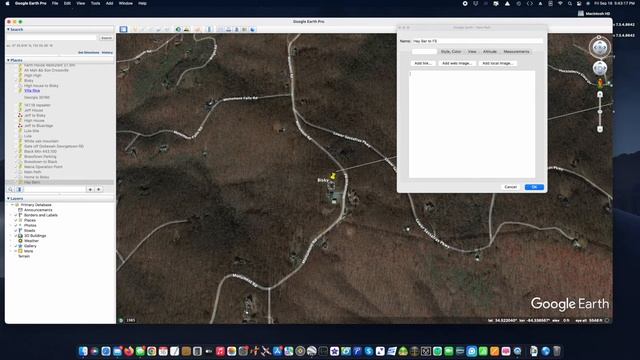Image resolution: width=640 pixels, height=360 pixels.
Task: Click the Add local image... button
Action: [498, 63]
